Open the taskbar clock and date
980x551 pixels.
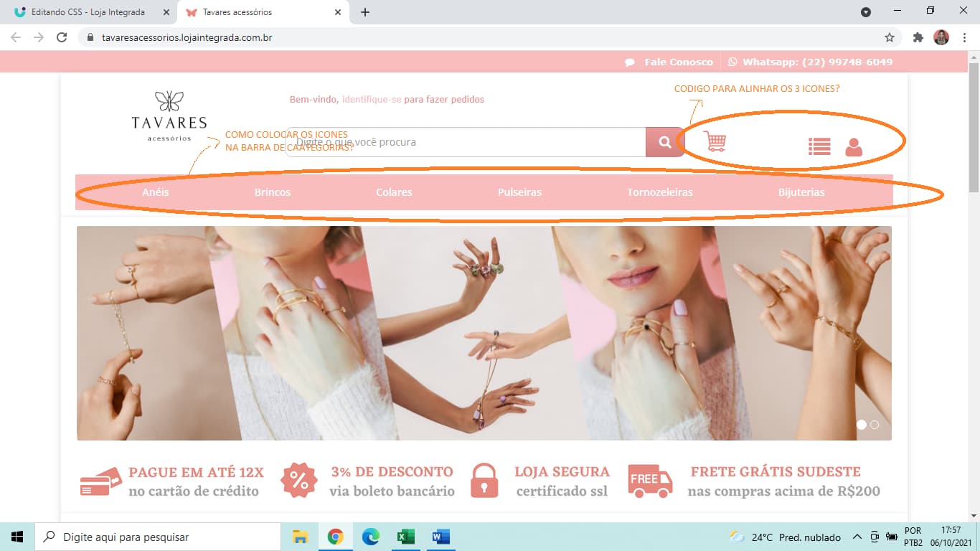(x=952, y=537)
